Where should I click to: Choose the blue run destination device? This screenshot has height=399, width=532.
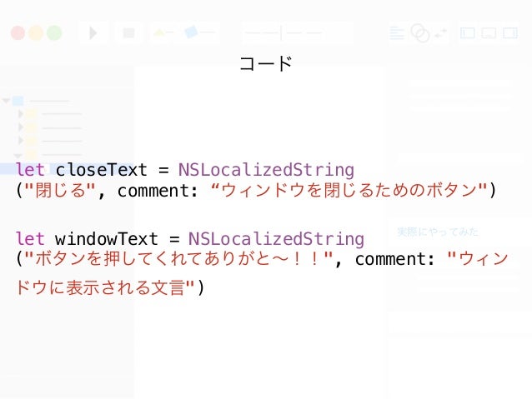point(191,32)
